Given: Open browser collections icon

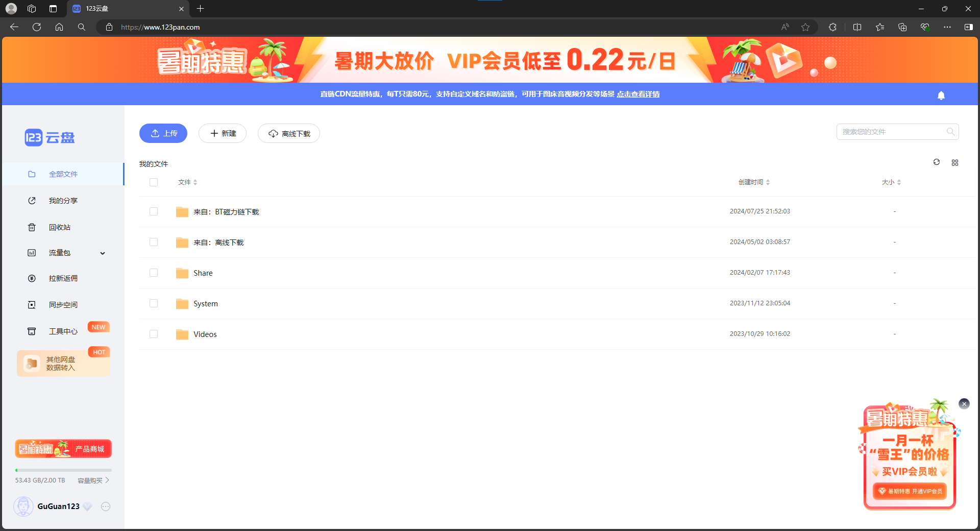Looking at the screenshot, I should 902,27.
